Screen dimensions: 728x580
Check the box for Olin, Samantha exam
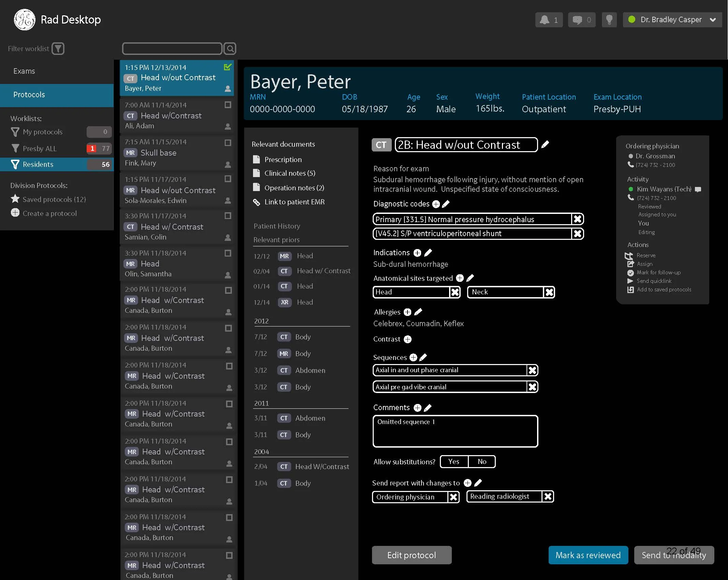point(228,253)
